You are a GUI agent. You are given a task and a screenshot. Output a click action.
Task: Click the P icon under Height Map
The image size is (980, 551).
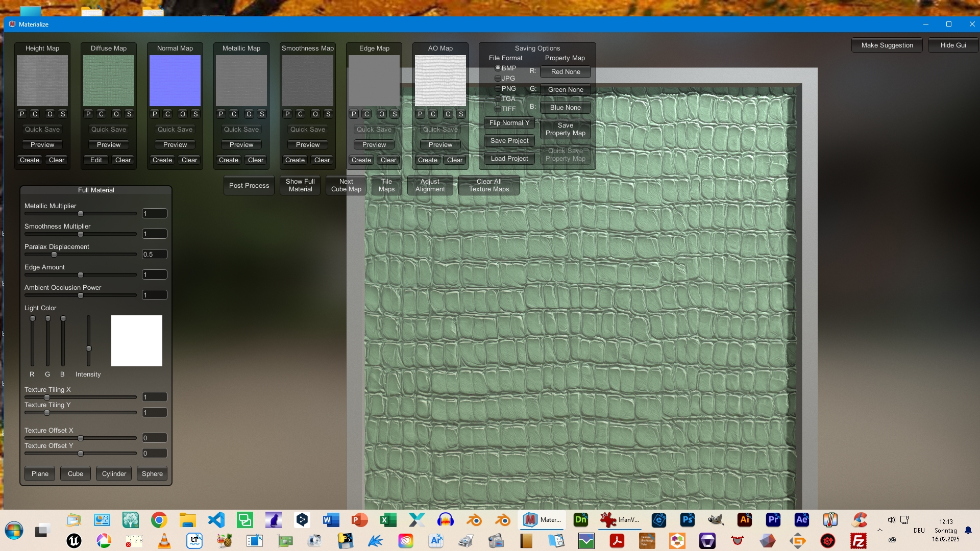(22, 114)
